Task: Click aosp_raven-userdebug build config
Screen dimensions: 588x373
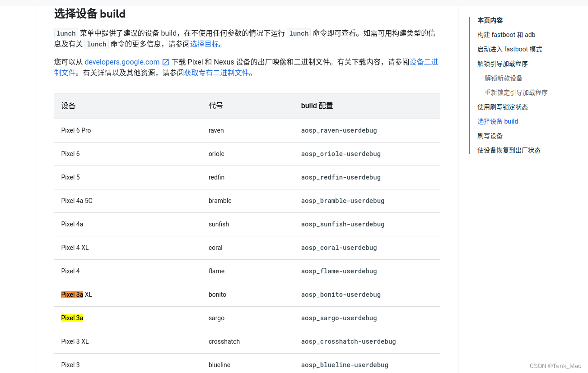Action: click(339, 130)
